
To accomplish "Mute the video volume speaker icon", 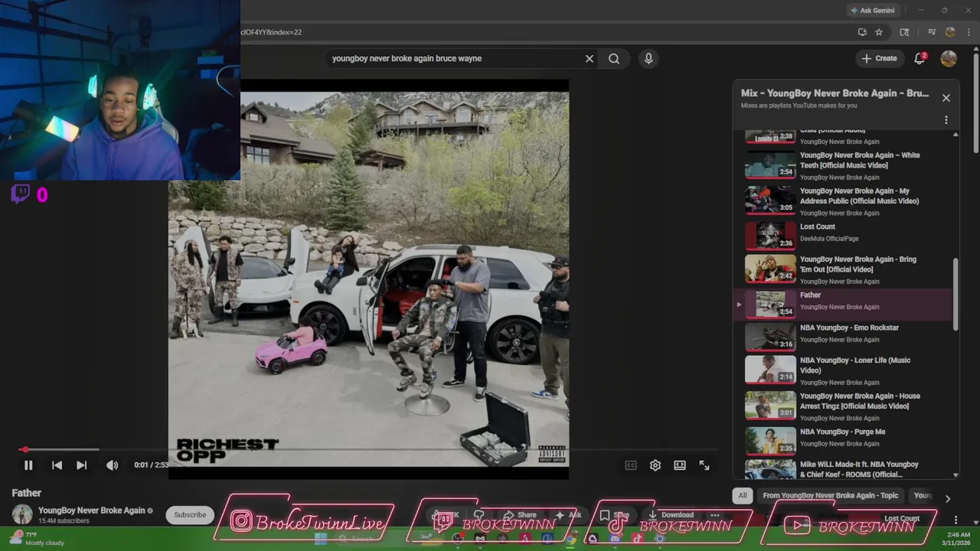I will [x=112, y=465].
